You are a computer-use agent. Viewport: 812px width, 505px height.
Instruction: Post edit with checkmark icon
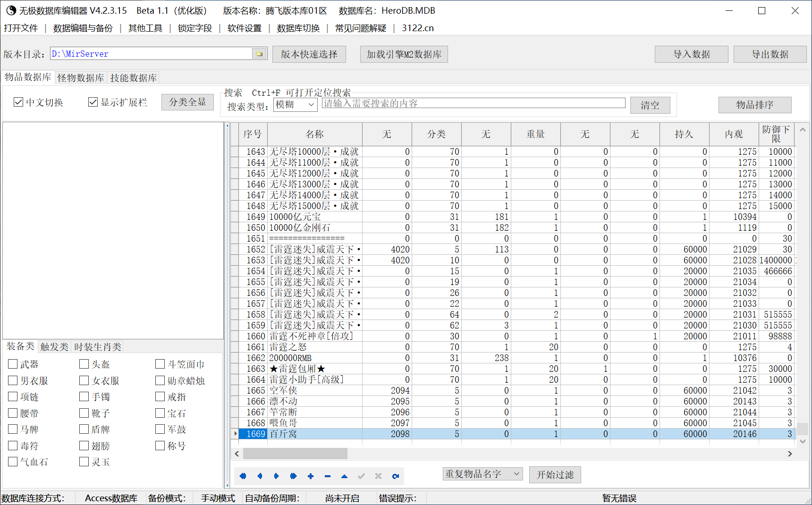362,476
